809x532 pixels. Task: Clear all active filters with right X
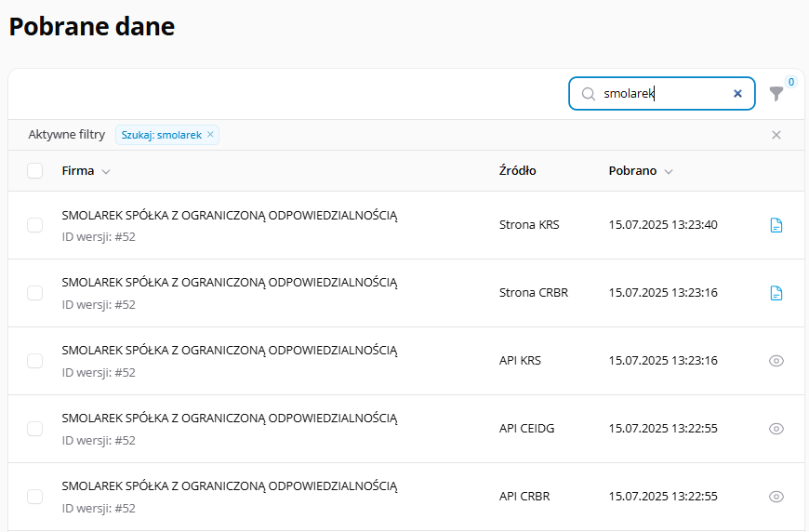[x=776, y=135]
